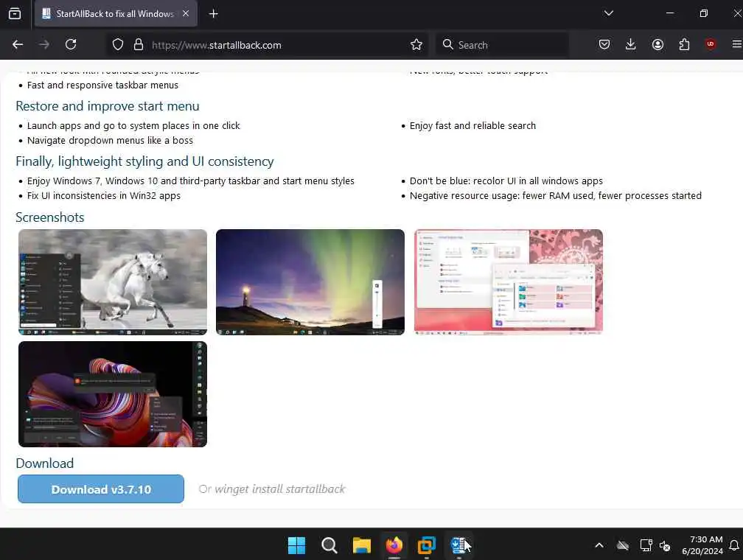Open File Explorer from taskbar
Viewport: 743px width, 560px height.
[x=361, y=545]
